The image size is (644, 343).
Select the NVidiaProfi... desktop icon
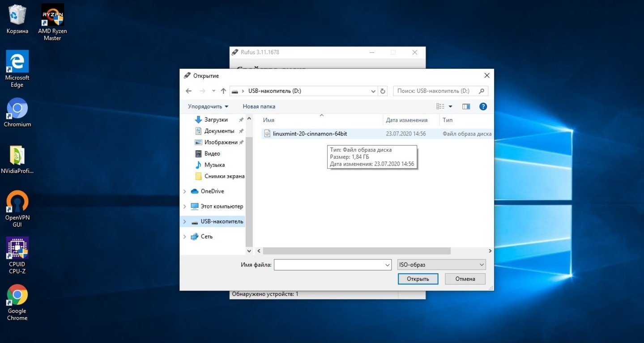17,160
